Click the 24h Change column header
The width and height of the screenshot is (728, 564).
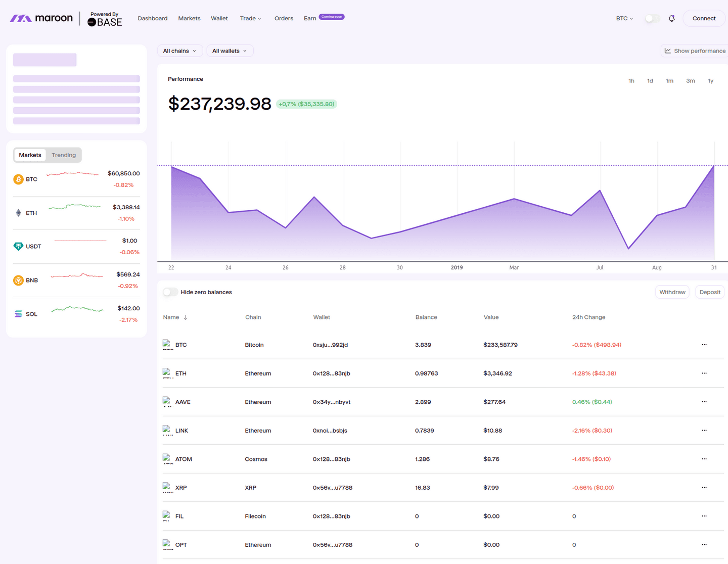click(x=588, y=317)
